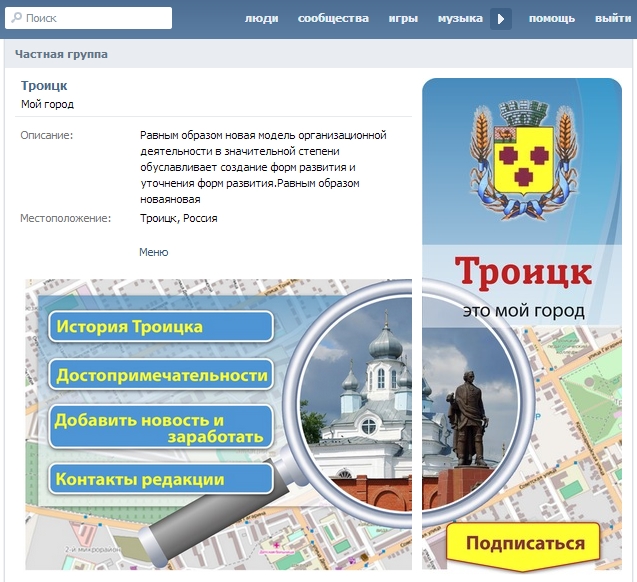Open История Троицка menu button
The height and width of the screenshot is (582, 637).
(x=161, y=326)
